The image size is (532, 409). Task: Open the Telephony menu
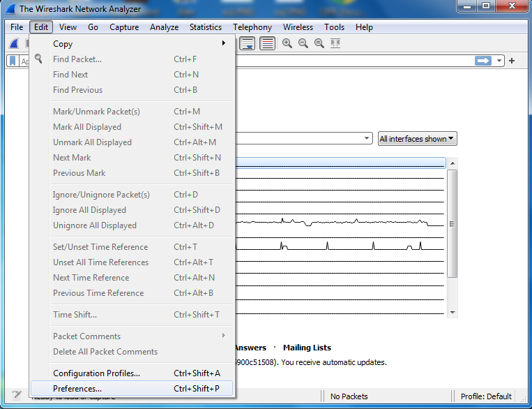tap(252, 27)
